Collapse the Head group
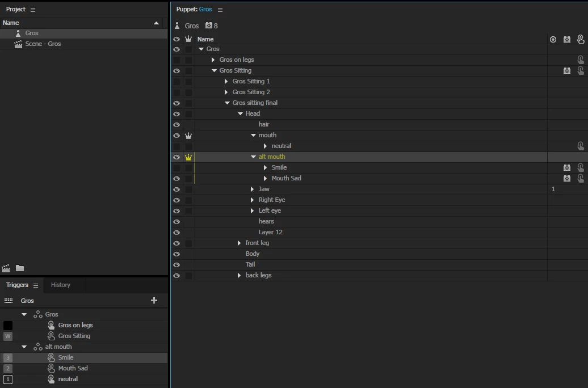 (x=241, y=113)
